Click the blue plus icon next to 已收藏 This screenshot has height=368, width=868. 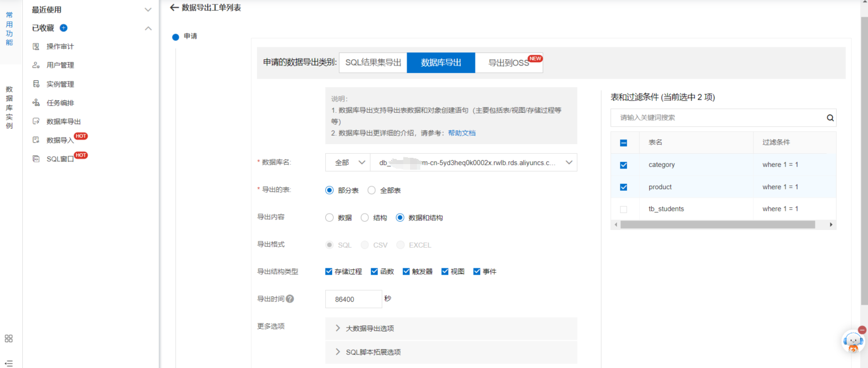pyautogui.click(x=64, y=28)
